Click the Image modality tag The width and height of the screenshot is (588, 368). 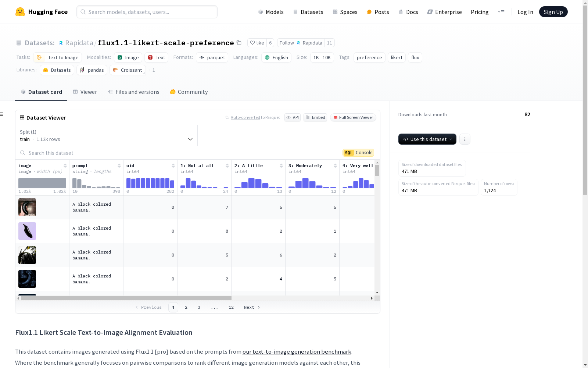click(x=128, y=57)
